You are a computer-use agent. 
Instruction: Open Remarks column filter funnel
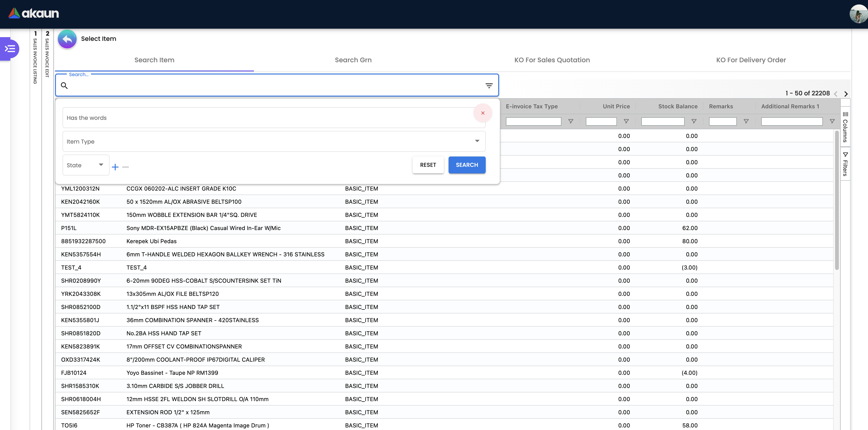746,121
